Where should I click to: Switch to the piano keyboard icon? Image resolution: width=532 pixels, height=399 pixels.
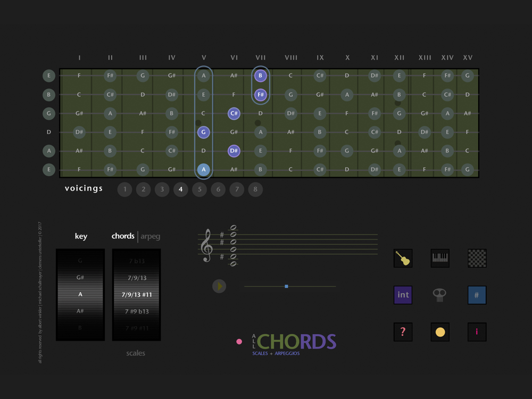coord(440,258)
